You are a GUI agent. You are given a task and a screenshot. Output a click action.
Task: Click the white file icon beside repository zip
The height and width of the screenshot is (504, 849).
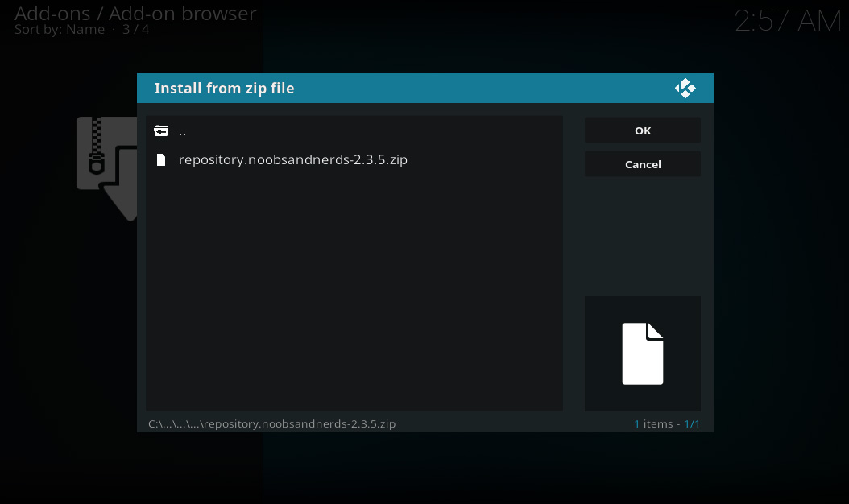point(161,159)
